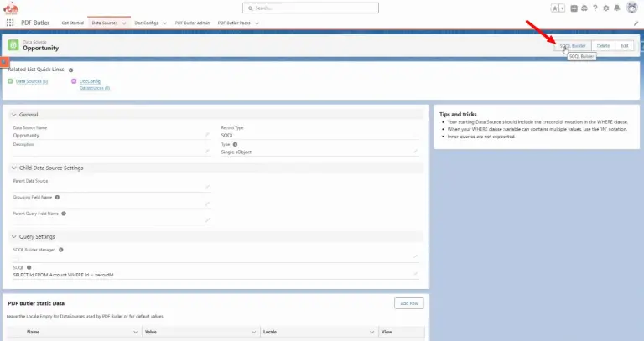Show notifications bell
This screenshot has height=341, width=644.
pos(617,8)
